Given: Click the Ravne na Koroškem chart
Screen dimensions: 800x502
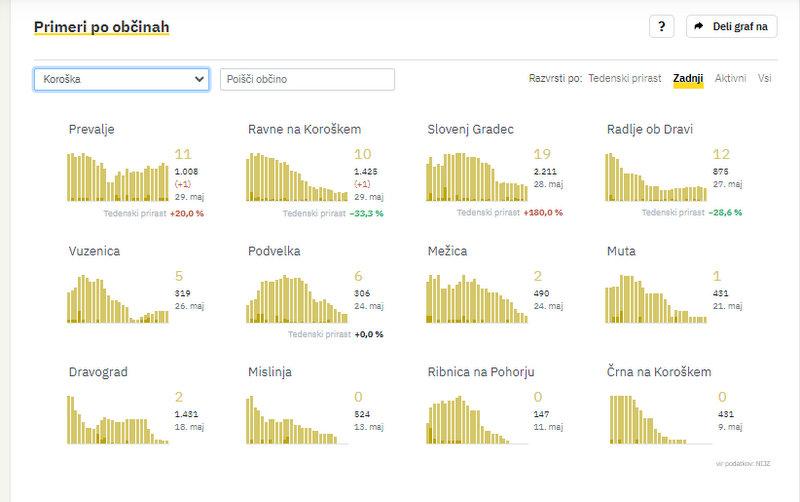Looking at the screenshot, I should click(x=297, y=176).
